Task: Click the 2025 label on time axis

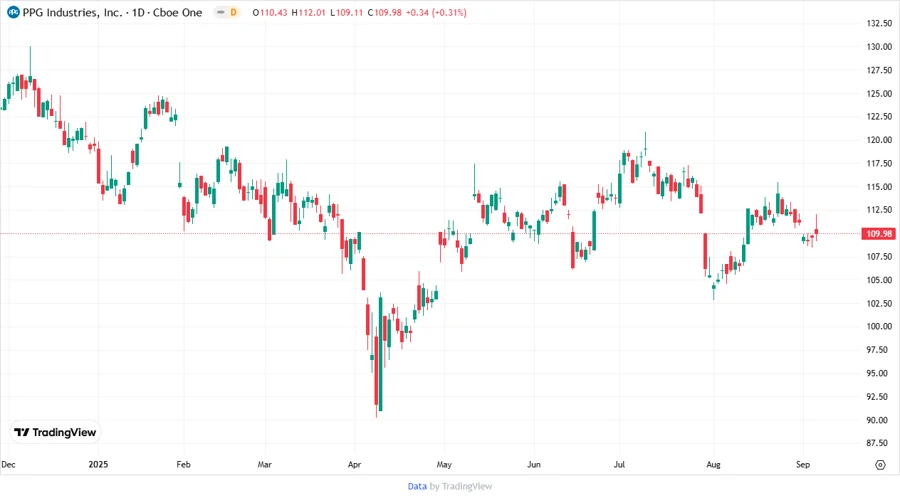Action: click(x=98, y=464)
